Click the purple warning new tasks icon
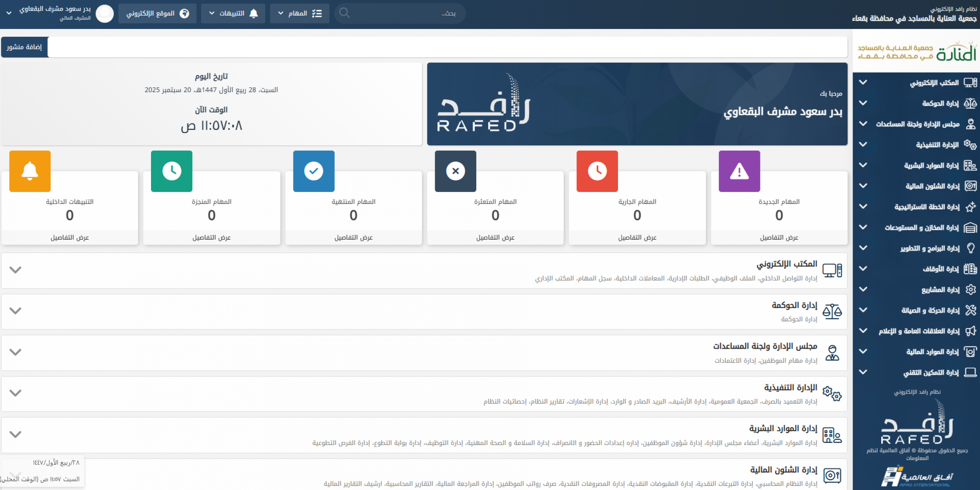This screenshot has height=490, width=980. 739,171
